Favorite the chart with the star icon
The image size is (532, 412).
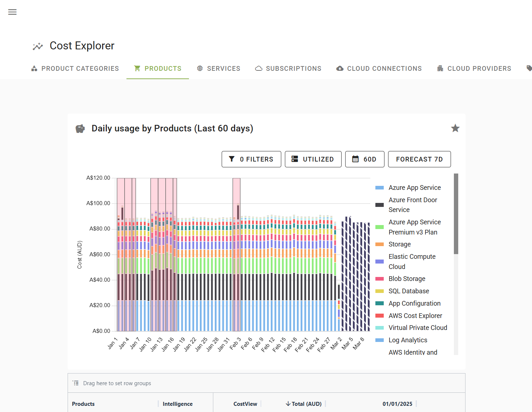coord(455,128)
